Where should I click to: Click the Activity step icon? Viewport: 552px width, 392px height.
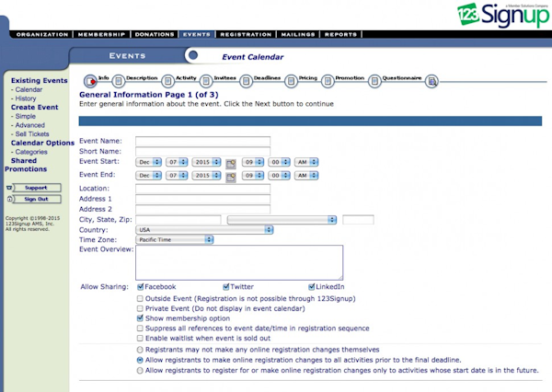pyautogui.click(x=168, y=81)
